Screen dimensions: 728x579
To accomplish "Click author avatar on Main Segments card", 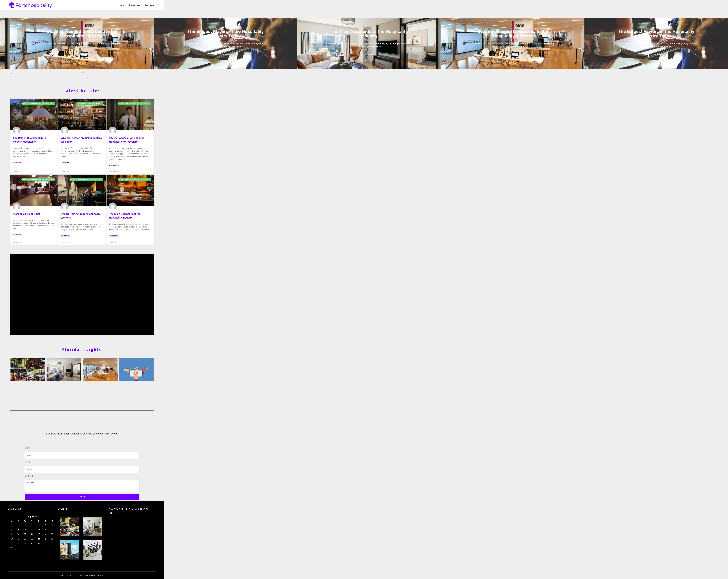I will [x=113, y=206].
